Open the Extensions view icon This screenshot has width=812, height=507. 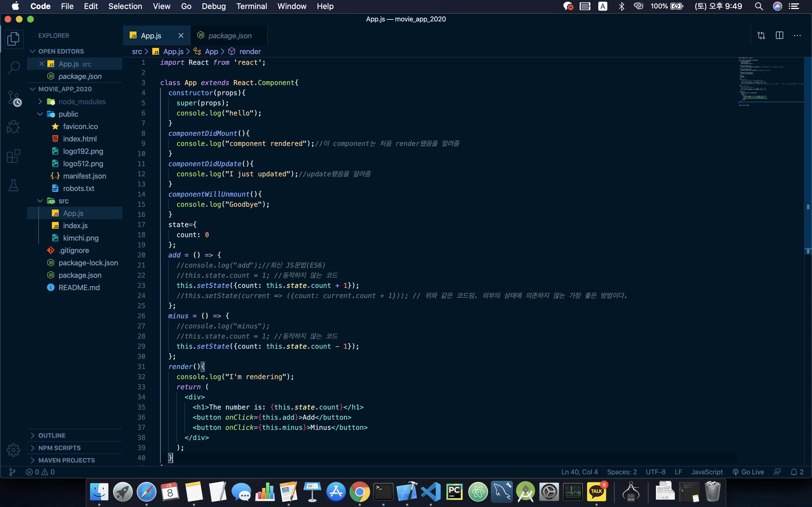(14, 156)
